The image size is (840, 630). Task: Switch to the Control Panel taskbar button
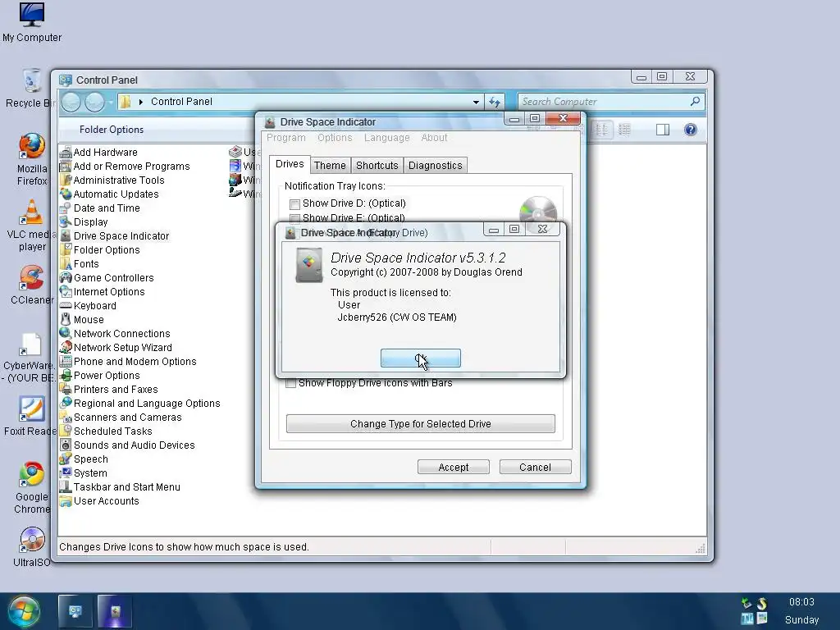coord(75,611)
